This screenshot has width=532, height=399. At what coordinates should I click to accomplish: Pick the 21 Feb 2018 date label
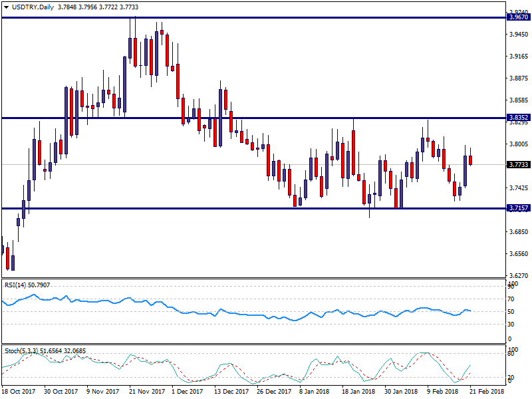(x=487, y=392)
